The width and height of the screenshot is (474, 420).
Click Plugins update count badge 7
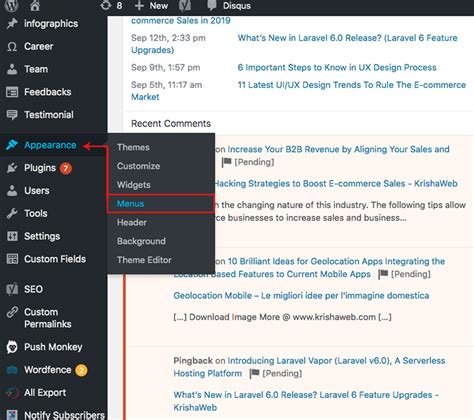coord(66,168)
